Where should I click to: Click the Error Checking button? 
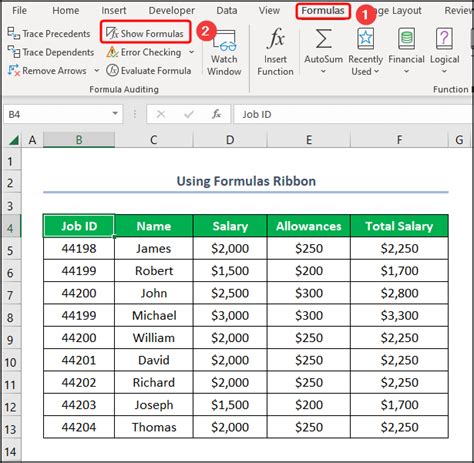(144, 52)
